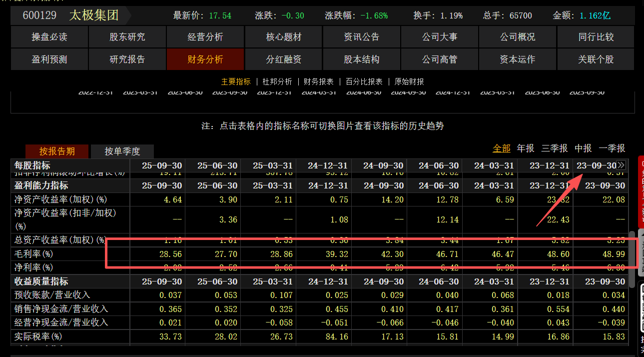Click the 销售净现金流/营业收入 indicator name
Image resolution: width=644 pixels, height=357 pixels.
click(x=61, y=309)
